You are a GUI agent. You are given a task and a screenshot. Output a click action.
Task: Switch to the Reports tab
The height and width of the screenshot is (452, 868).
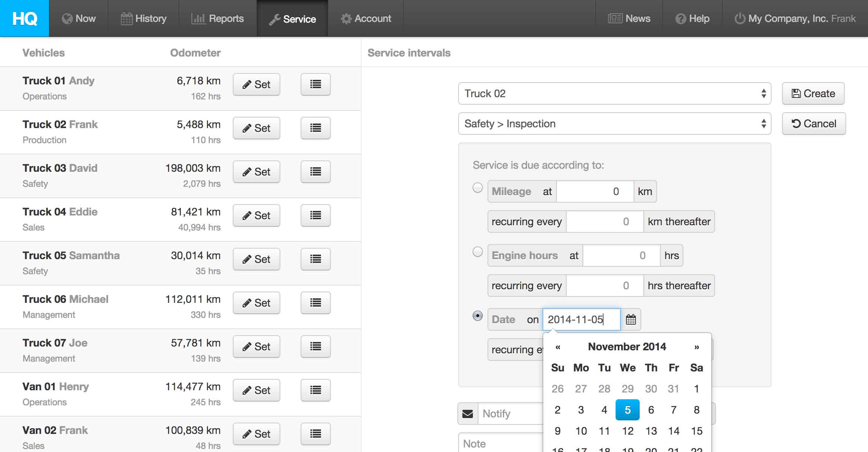tap(218, 18)
